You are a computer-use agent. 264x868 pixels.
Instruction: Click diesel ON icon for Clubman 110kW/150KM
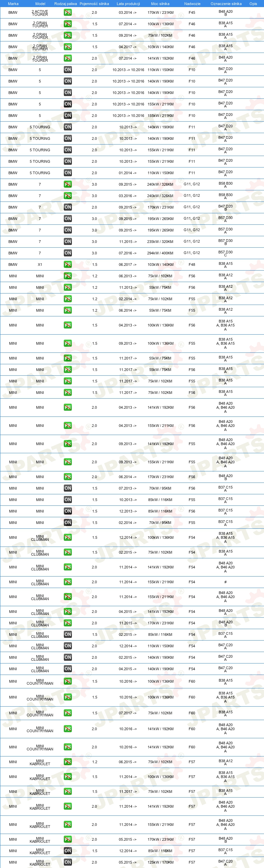pos(68,646)
